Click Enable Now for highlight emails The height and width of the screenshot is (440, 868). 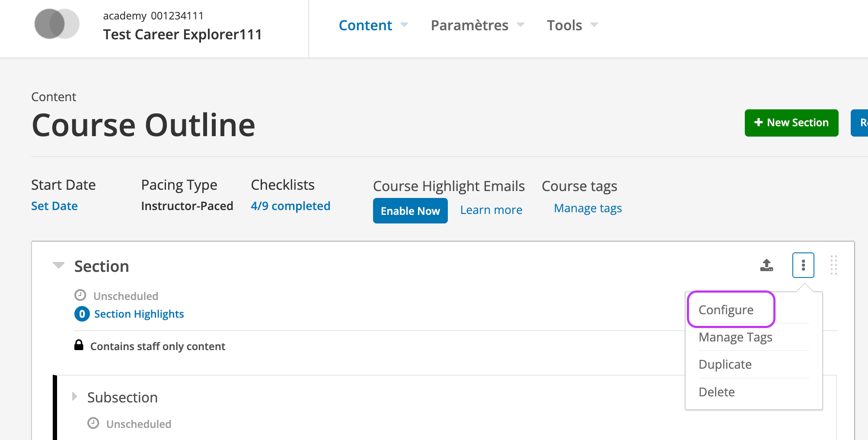(x=410, y=211)
